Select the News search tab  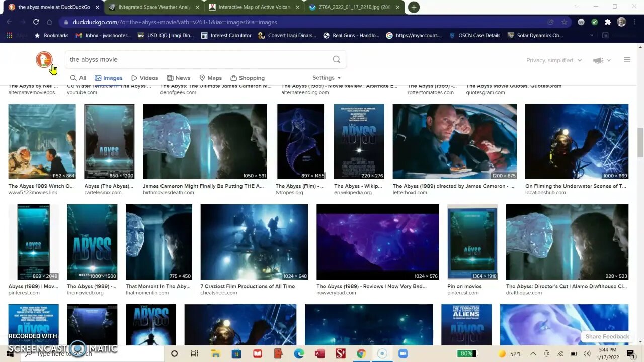[x=178, y=78]
